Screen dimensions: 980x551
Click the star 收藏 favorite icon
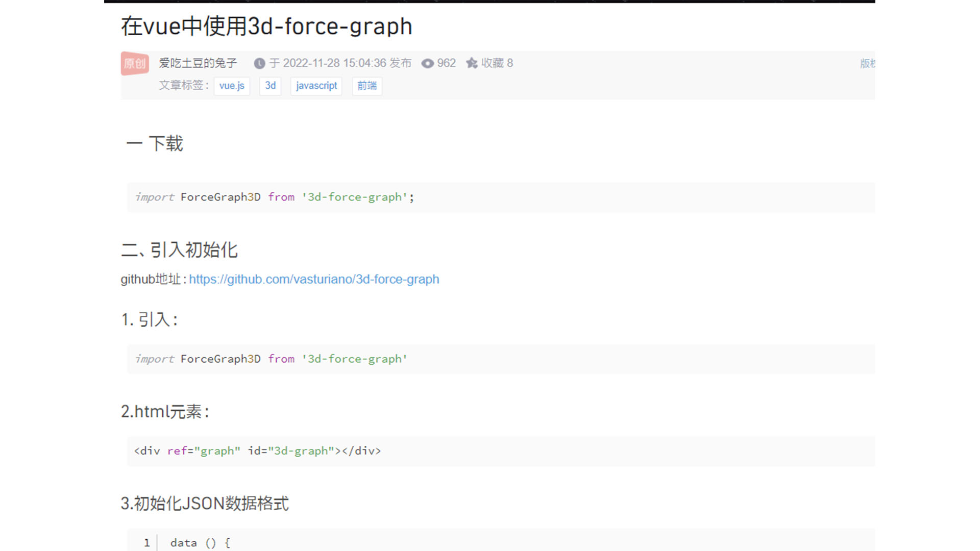[472, 63]
